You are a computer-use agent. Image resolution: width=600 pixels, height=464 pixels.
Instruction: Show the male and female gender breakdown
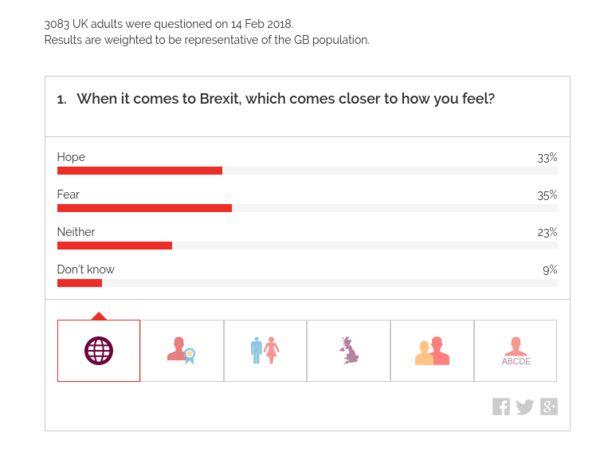(x=265, y=350)
